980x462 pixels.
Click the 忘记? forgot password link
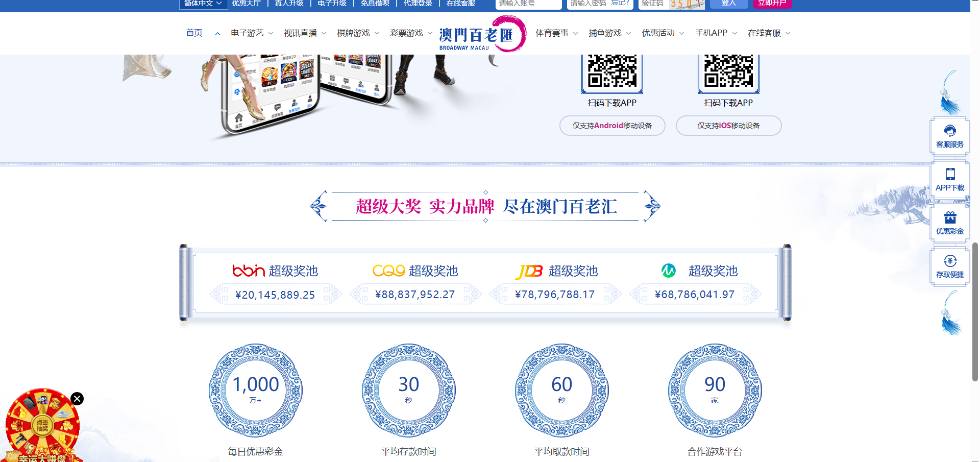tap(620, 3)
